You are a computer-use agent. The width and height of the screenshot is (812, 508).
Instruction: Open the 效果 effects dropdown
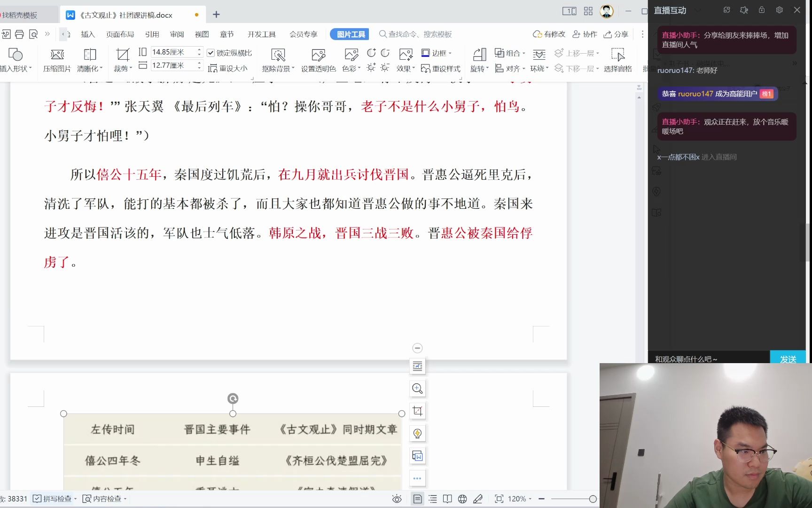pos(406,69)
